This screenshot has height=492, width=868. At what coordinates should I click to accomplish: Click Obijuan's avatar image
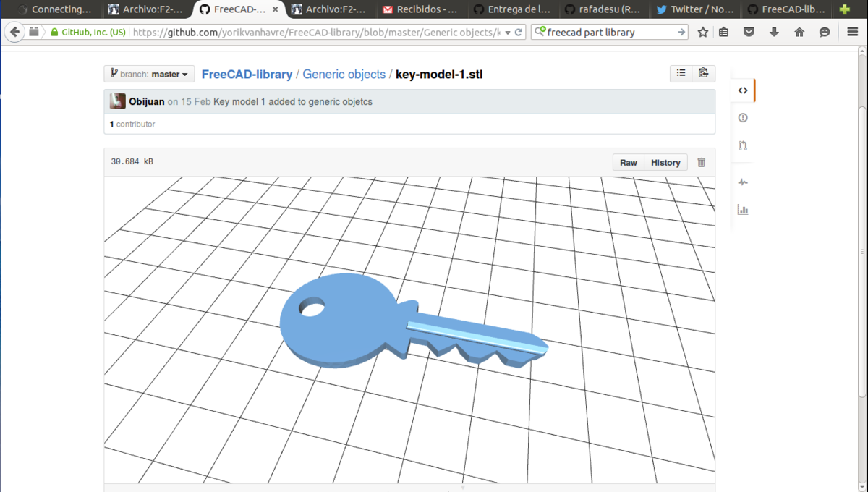(118, 101)
